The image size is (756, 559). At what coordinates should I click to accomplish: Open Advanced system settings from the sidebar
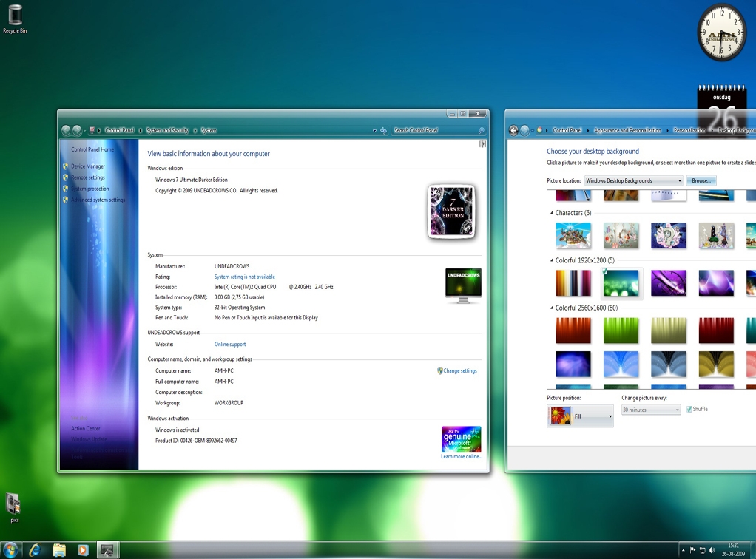coord(98,200)
